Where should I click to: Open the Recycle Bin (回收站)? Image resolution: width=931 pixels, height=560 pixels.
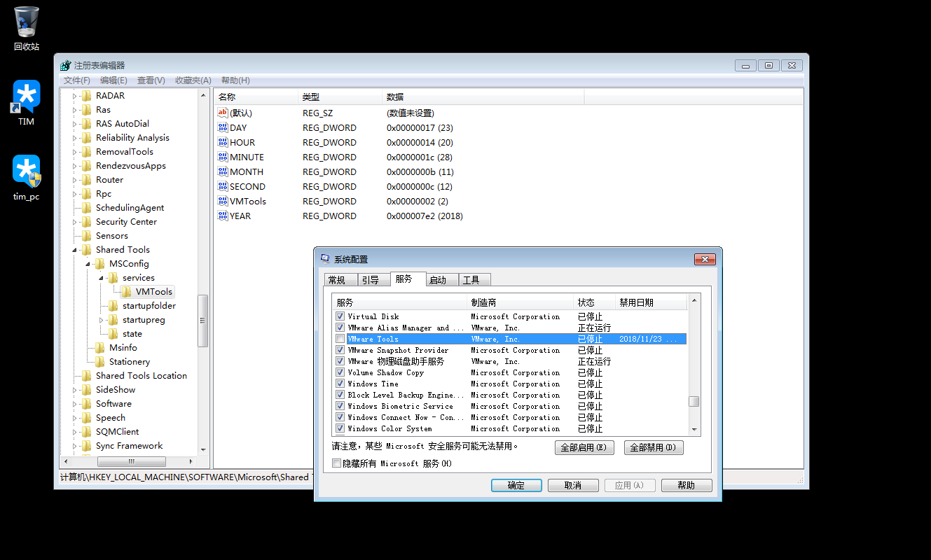point(25,23)
